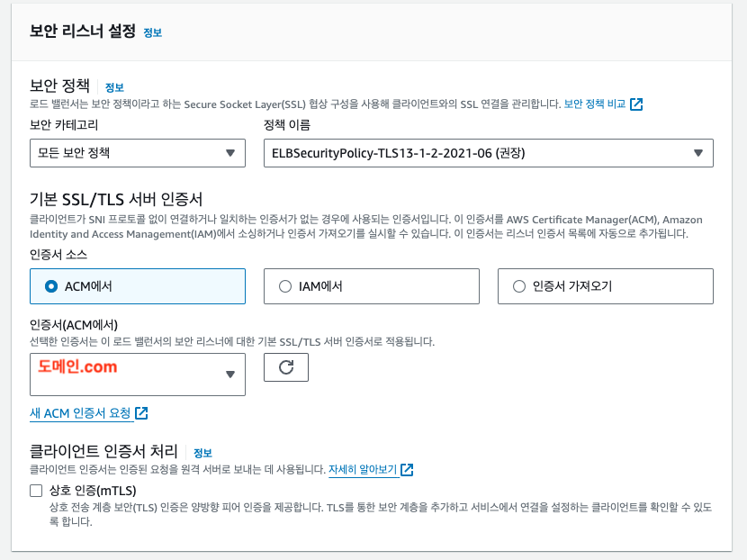Open 정보 link beside 보안 리스너 설정
This screenshot has width=747, height=560.
click(x=152, y=33)
